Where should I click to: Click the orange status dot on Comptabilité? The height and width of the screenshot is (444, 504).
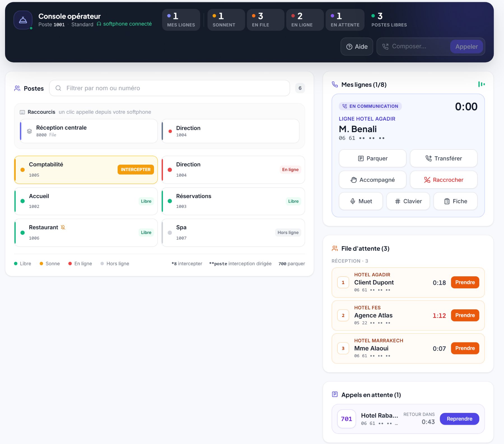(23, 170)
